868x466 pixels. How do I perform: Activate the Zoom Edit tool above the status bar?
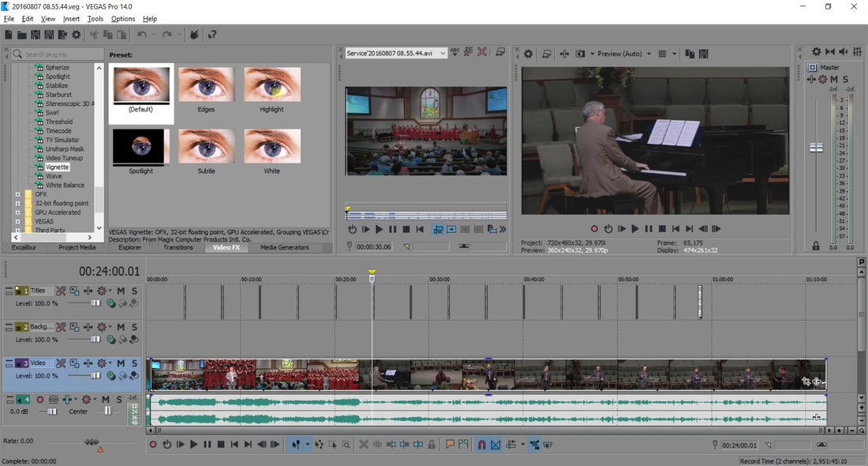(x=348, y=444)
